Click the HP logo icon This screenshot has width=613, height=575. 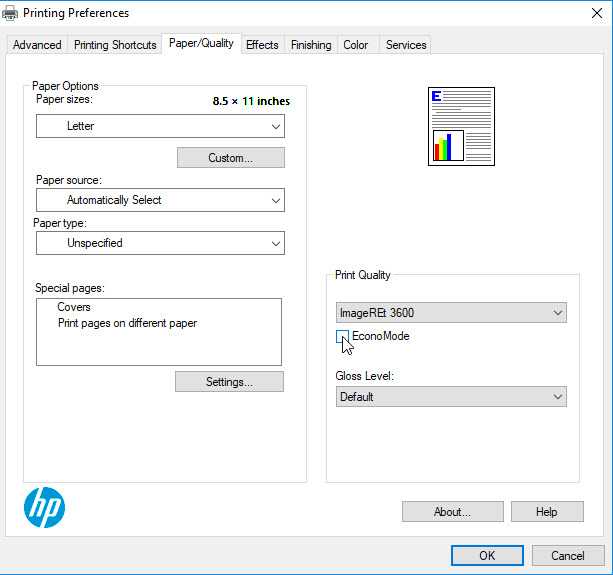tap(44, 509)
